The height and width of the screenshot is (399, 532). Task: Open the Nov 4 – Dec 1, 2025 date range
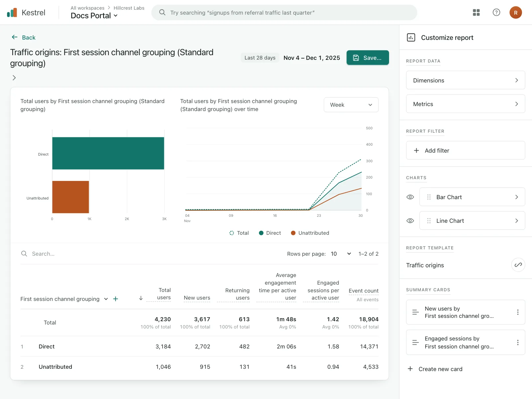[312, 58]
